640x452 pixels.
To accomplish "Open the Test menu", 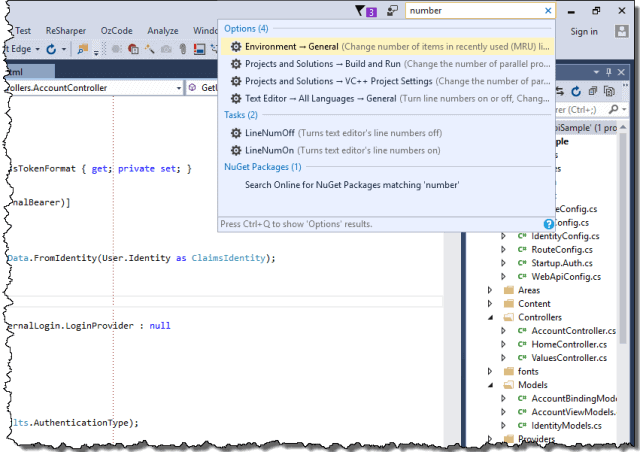I will 23,31.
